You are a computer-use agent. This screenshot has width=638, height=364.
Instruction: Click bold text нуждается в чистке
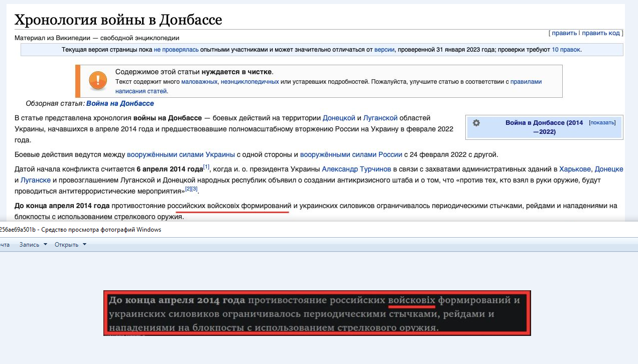coord(237,72)
